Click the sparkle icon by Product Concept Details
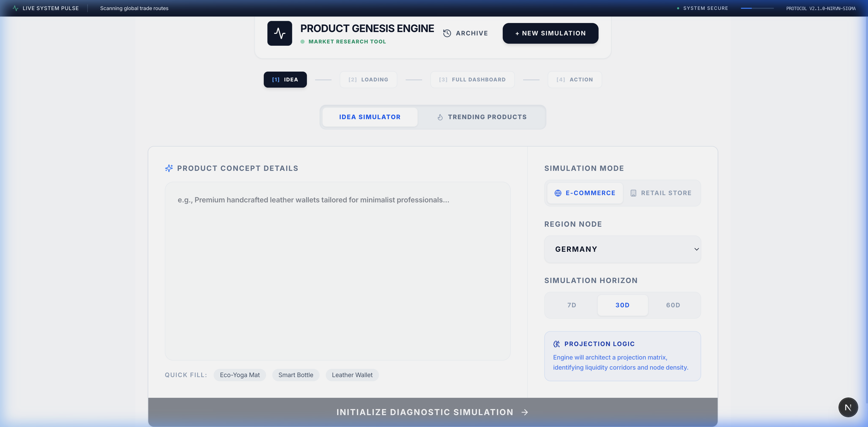Viewport: 868px width, 427px height. coord(169,168)
